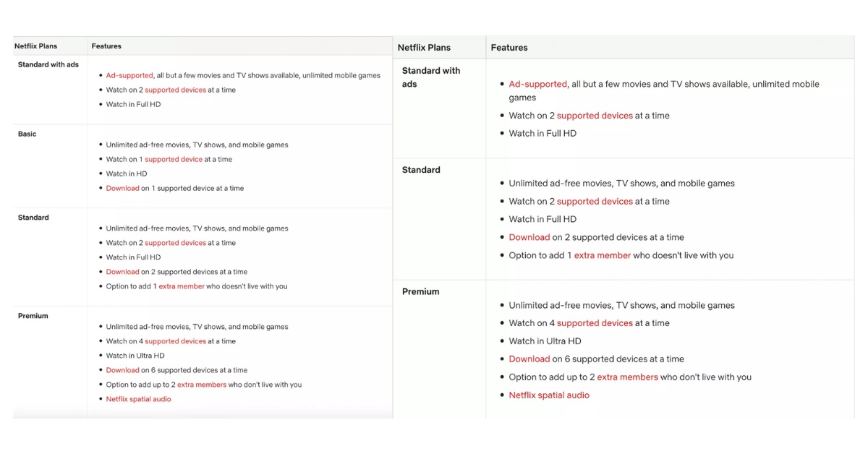Image resolution: width=868 pixels, height=454 pixels.
Task: Open Download link in right table Premium row
Action: pos(529,359)
